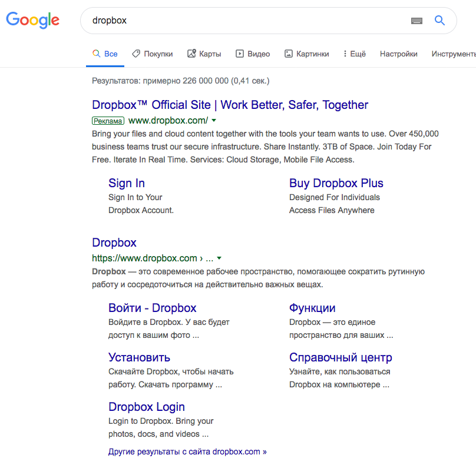The image size is (476, 468).
Task: Open the Sign In ad sitelink
Action: point(127,183)
